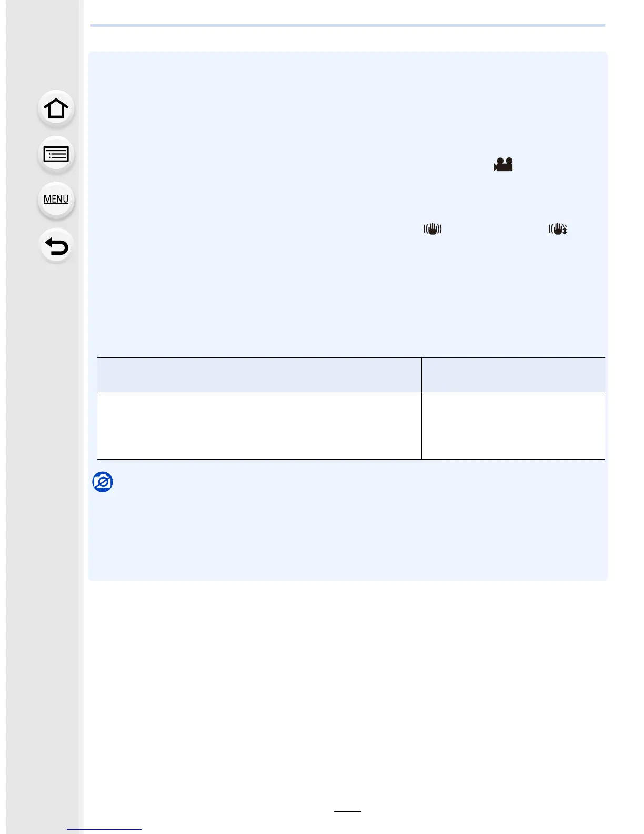Select the left header cell of table
The image size is (644, 834).
point(259,374)
